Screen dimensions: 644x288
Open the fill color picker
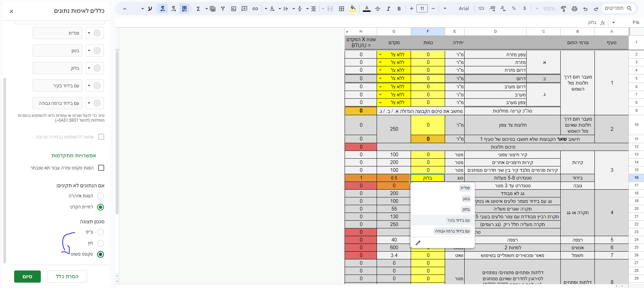tap(353, 9)
